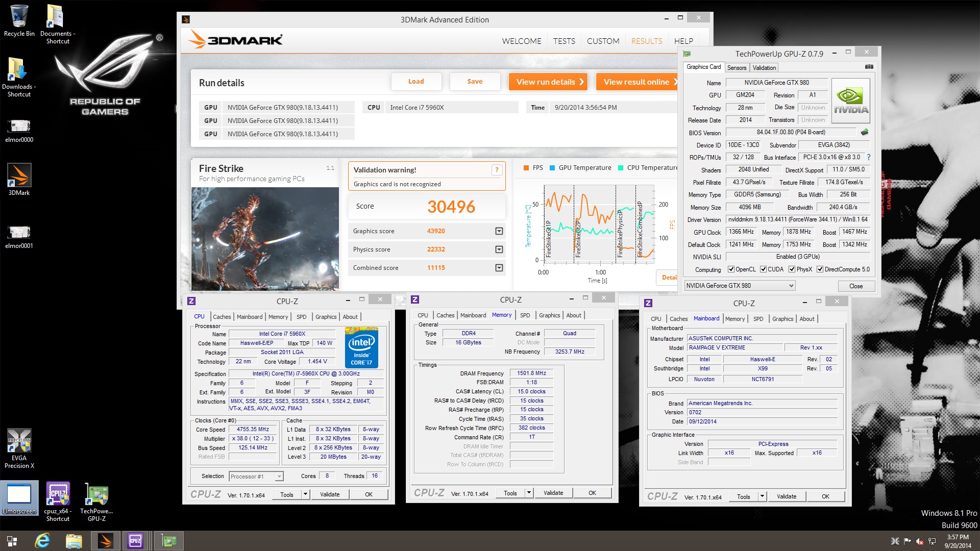Click Action Center flag tray icon
Screen dimensions: 980x551
pyautogui.click(x=907, y=541)
